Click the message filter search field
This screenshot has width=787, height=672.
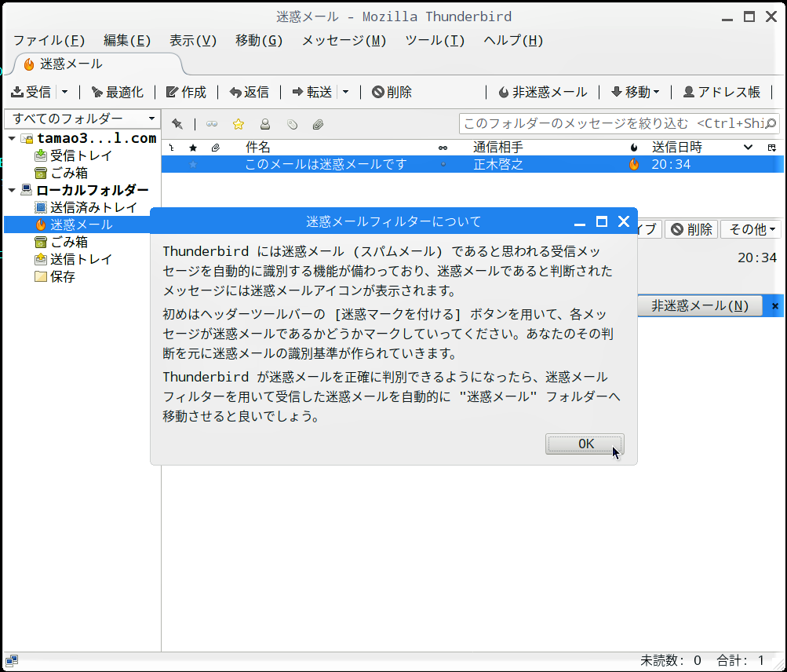[x=619, y=123]
